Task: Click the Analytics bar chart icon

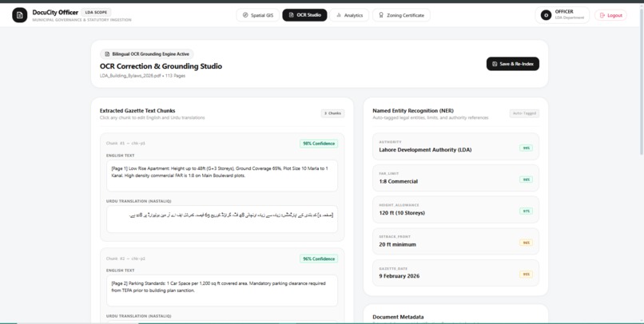Action: pos(339,15)
